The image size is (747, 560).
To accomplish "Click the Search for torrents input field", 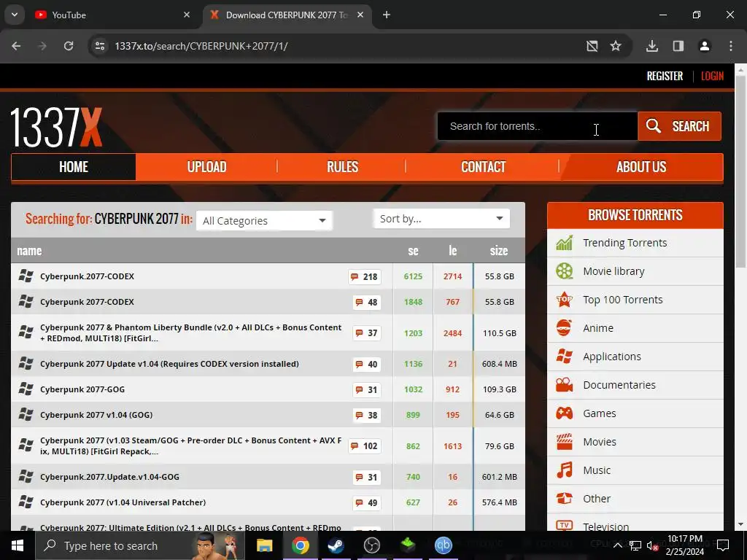I will [538, 126].
